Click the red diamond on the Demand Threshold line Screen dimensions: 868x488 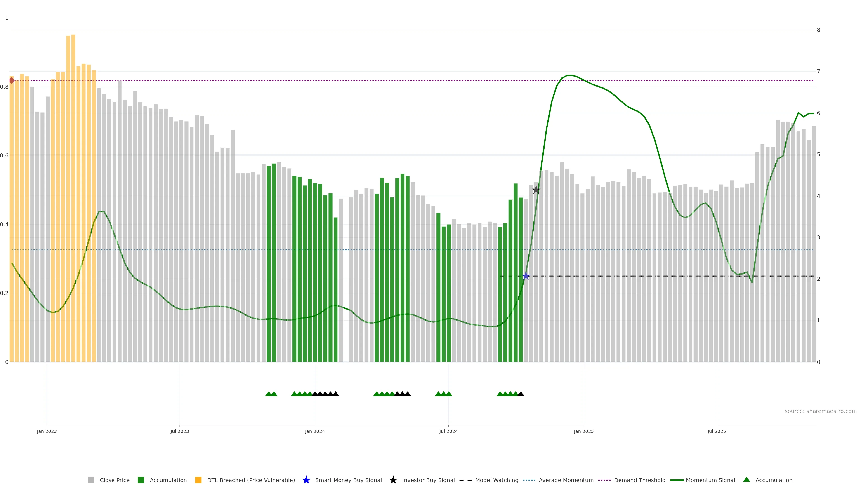(x=12, y=80)
